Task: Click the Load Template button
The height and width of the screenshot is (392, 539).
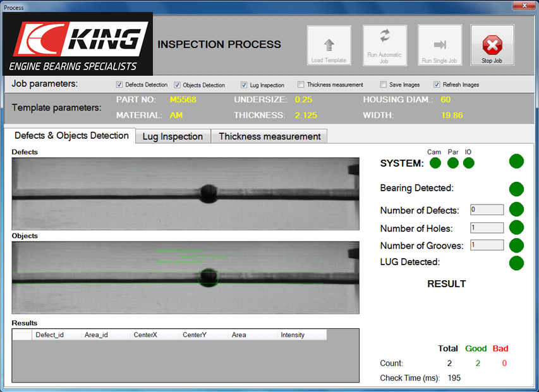Action: [x=329, y=45]
